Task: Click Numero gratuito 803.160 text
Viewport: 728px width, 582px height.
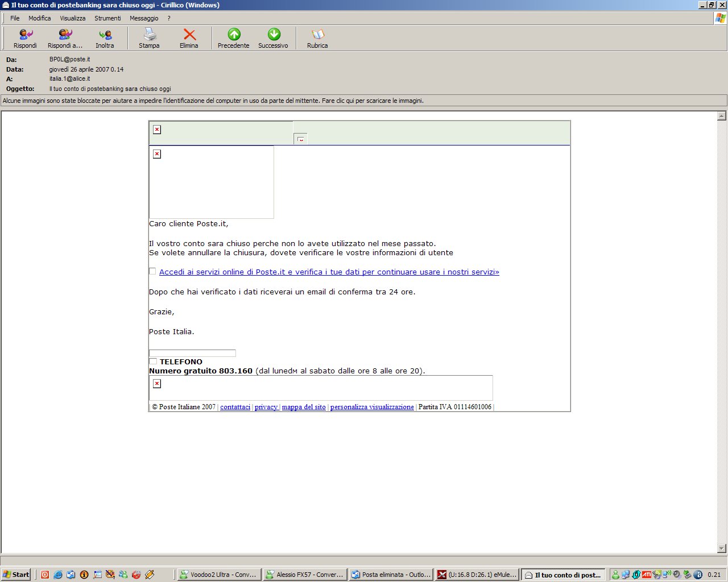Action: point(201,371)
